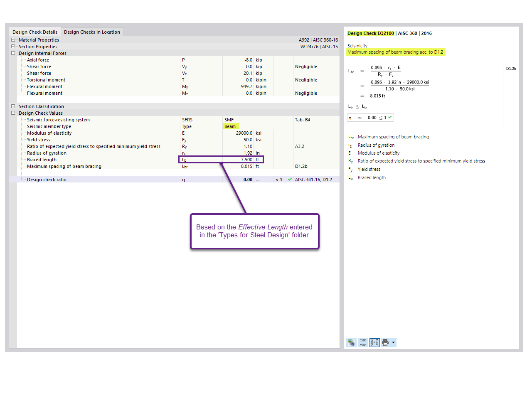Image resolution: width=532 pixels, height=399 pixels.
Task: Click the scrollbar beside the Lbr formula
Action: (503, 94)
